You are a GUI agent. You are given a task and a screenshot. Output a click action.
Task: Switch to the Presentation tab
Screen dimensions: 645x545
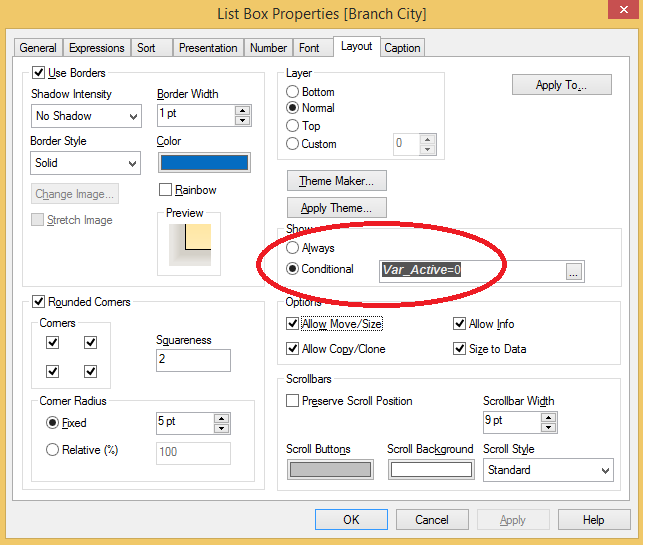(x=208, y=48)
